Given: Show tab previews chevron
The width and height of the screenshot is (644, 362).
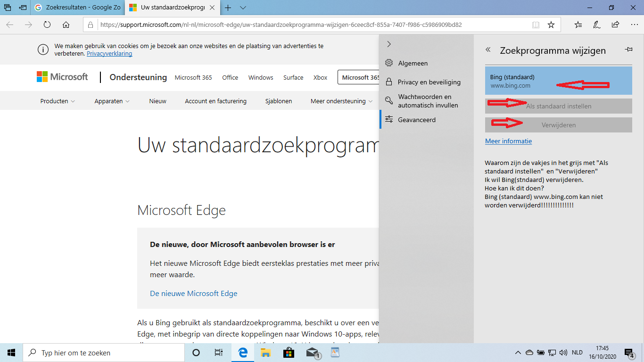Looking at the screenshot, I should coord(243,8).
